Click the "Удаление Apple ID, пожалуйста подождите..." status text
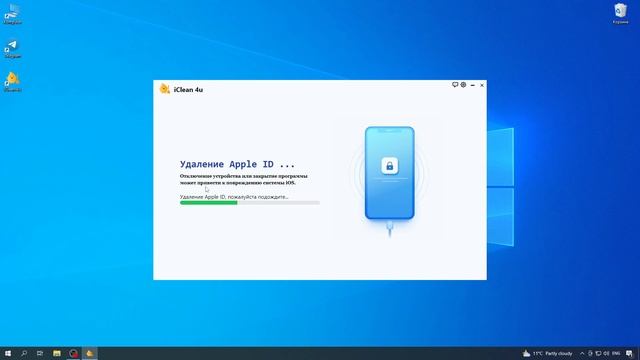640x360 pixels. 234,197
